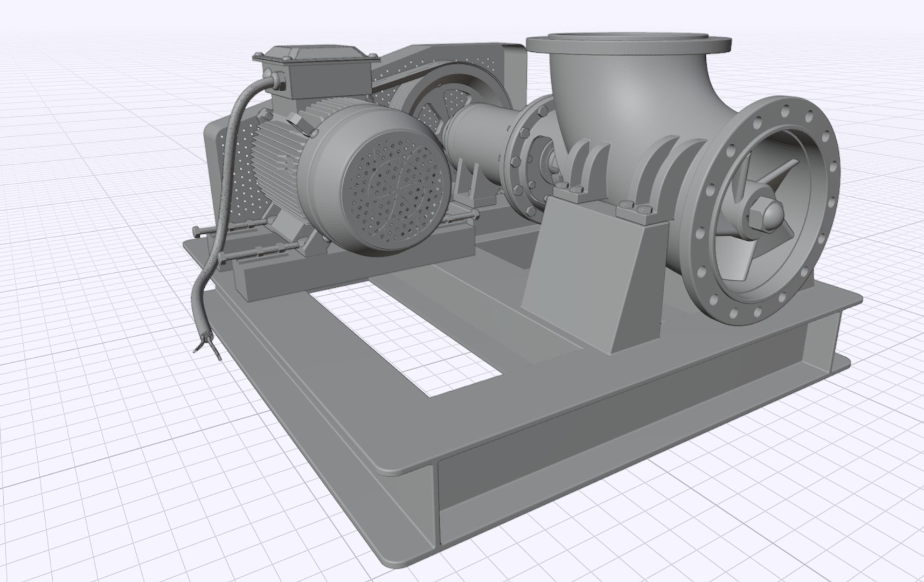Select the pump elbow top flange
Viewport: 924px width, 582px height.
(628, 45)
